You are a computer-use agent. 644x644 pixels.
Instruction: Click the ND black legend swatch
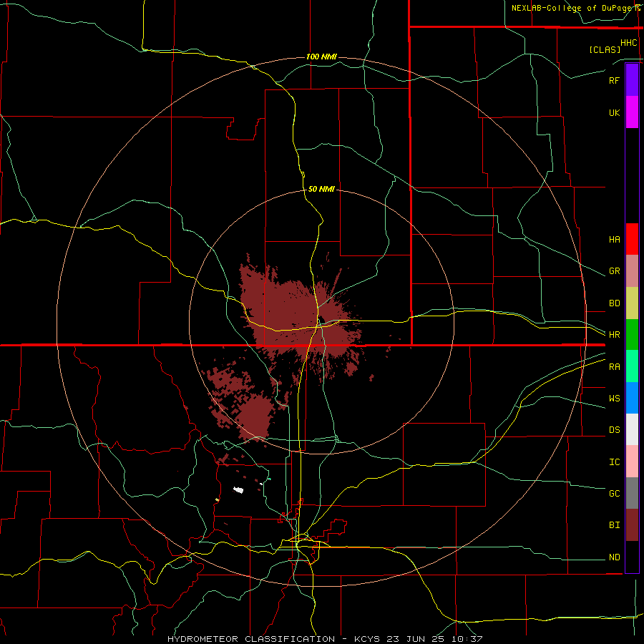coord(632,557)
